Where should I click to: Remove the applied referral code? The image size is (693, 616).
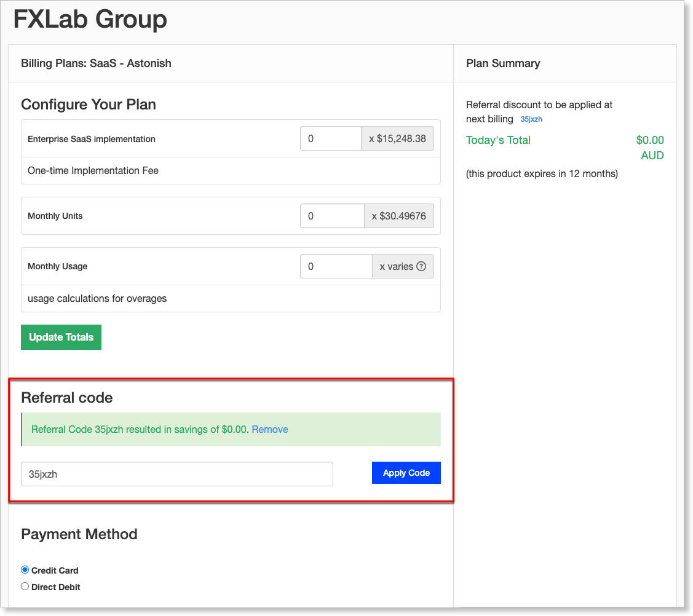pos(269,430)
